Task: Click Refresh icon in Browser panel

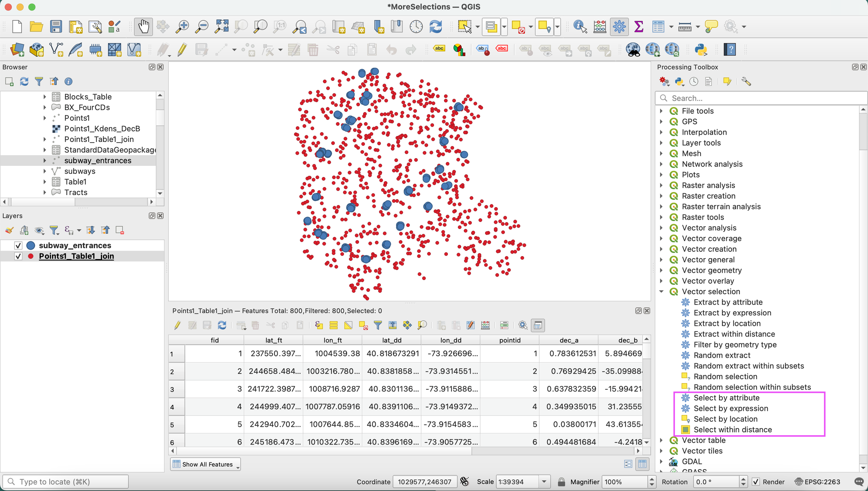Action: click(x=24, y=82)
